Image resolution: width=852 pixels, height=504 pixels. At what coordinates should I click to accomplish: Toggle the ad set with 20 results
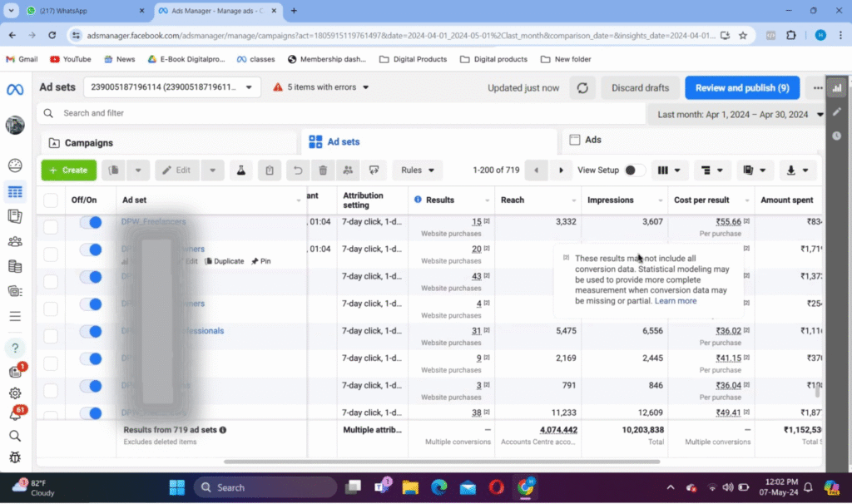click(91, 250)
